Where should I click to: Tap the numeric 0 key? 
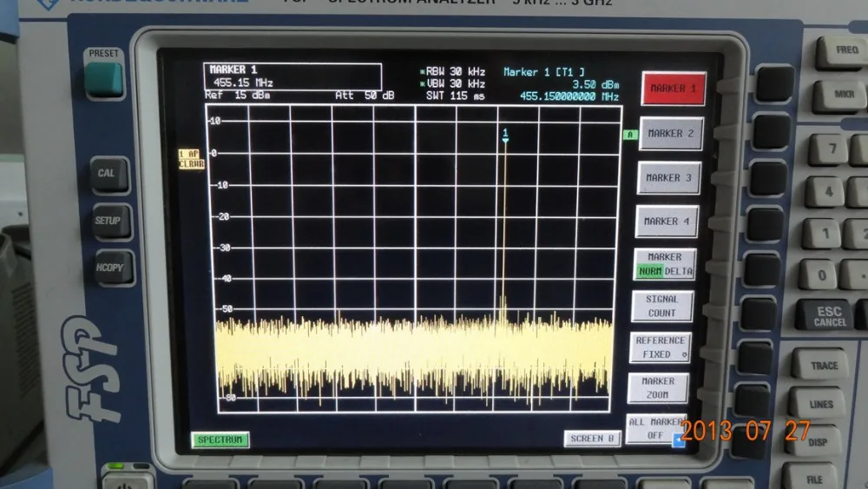[x=819, y=274]
